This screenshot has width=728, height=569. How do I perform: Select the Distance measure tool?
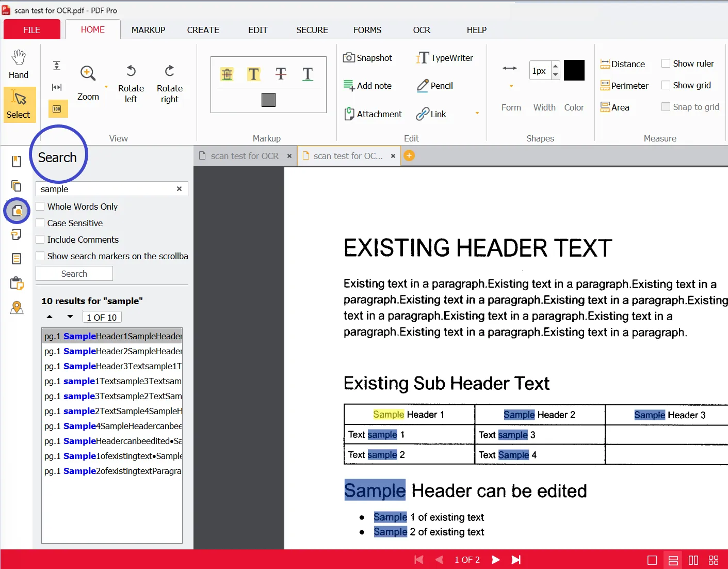pyautogui.click(x=623, y=64)
